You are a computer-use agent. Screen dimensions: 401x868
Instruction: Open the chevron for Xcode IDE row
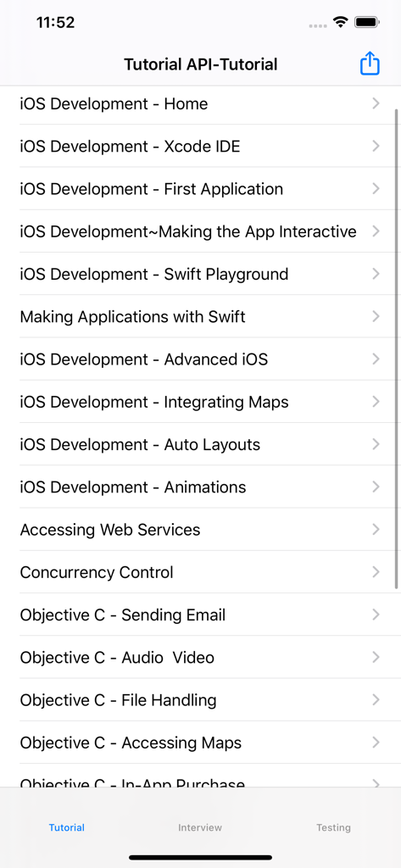(376, 146)
